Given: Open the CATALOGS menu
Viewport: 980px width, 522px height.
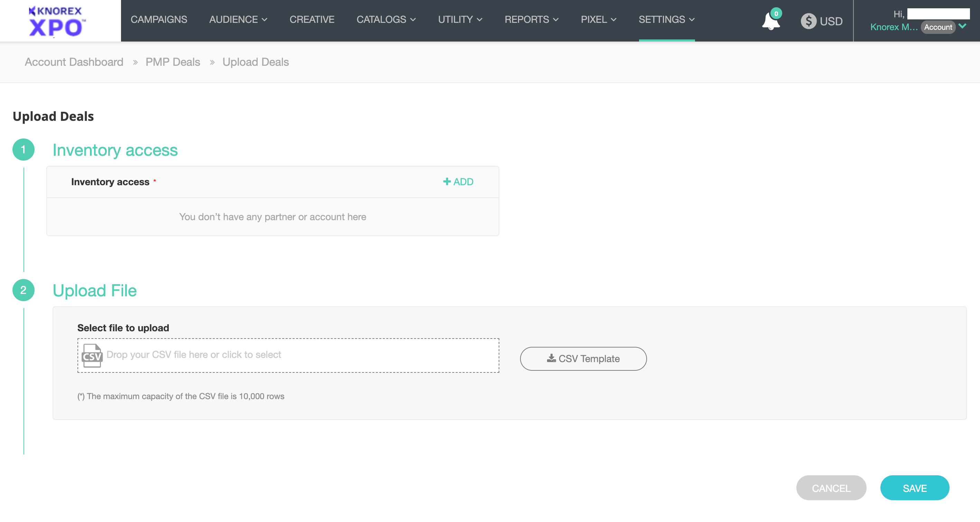Looking at the screenshot, I should 386,19.
